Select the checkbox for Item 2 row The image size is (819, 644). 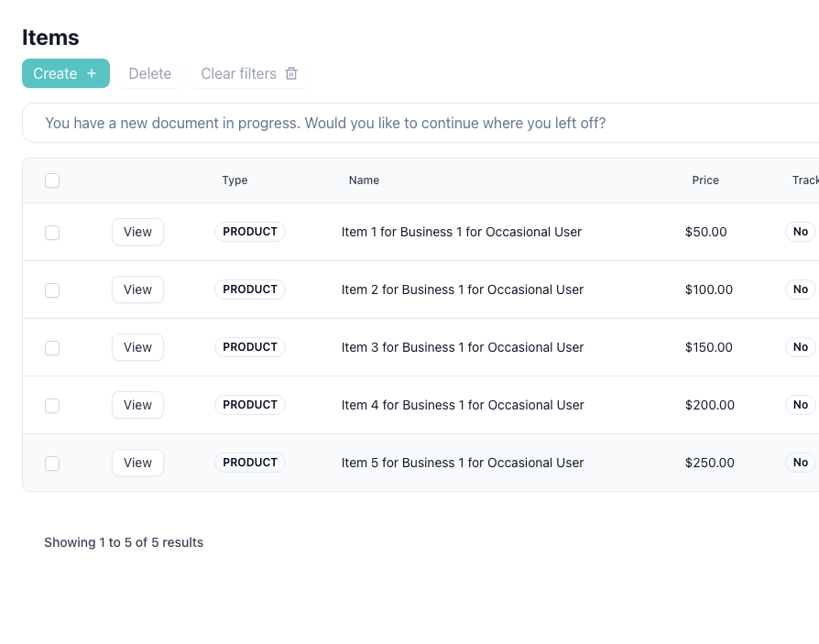pos(52,290)
